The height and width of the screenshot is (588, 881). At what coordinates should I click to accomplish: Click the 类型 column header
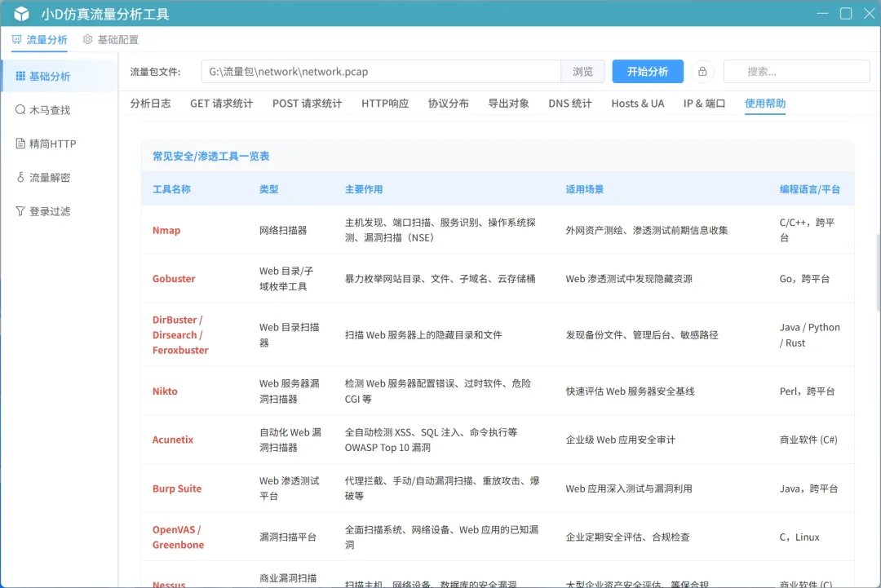tap(268, 189)
